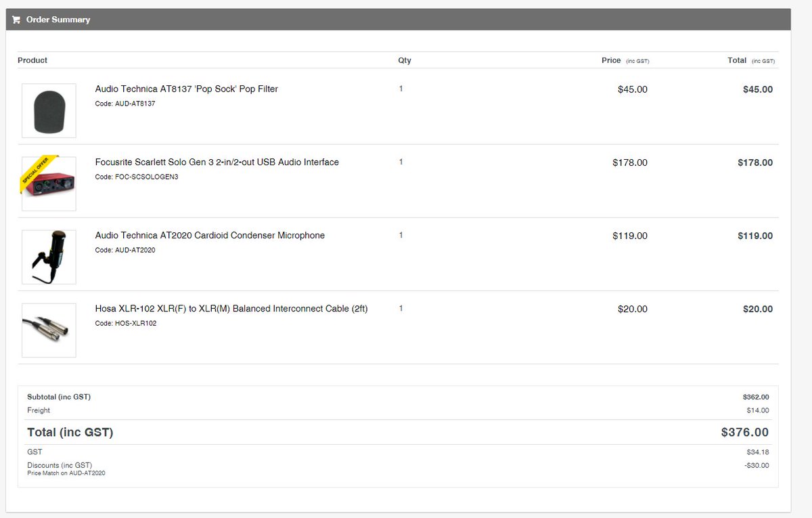Open the Pop Sock pop filter thumbnail
Viewport: 812px width, 518px height.
tap(49, 111)
